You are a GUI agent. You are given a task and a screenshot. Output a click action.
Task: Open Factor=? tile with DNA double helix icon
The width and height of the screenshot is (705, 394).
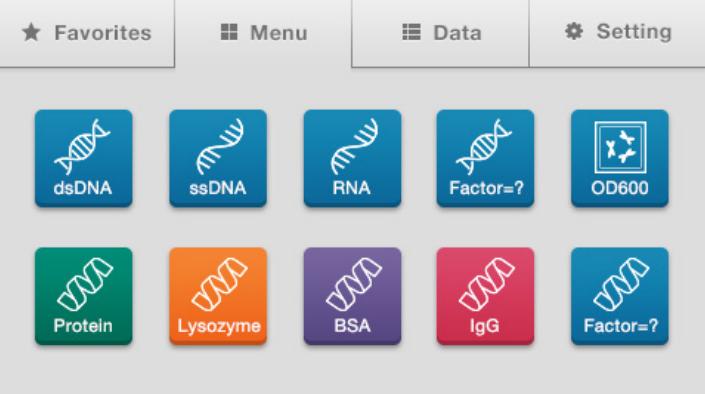[485, 158]
